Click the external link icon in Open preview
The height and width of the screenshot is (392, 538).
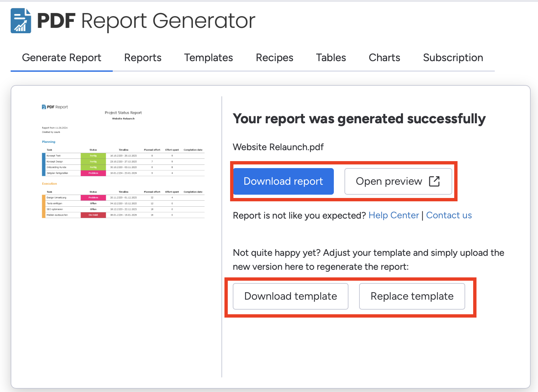point(434,181)
